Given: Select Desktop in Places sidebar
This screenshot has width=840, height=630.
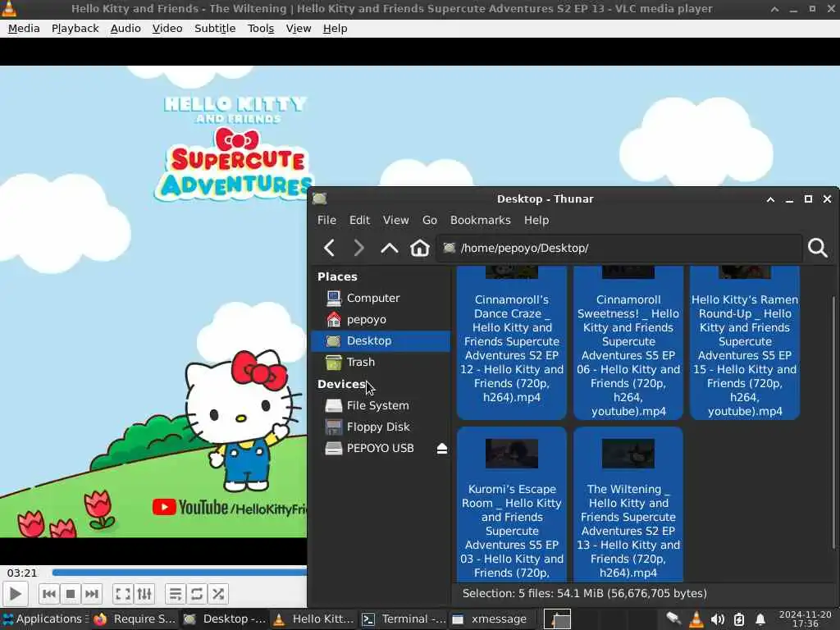Looking at the screenshot, I should [381, 340].
